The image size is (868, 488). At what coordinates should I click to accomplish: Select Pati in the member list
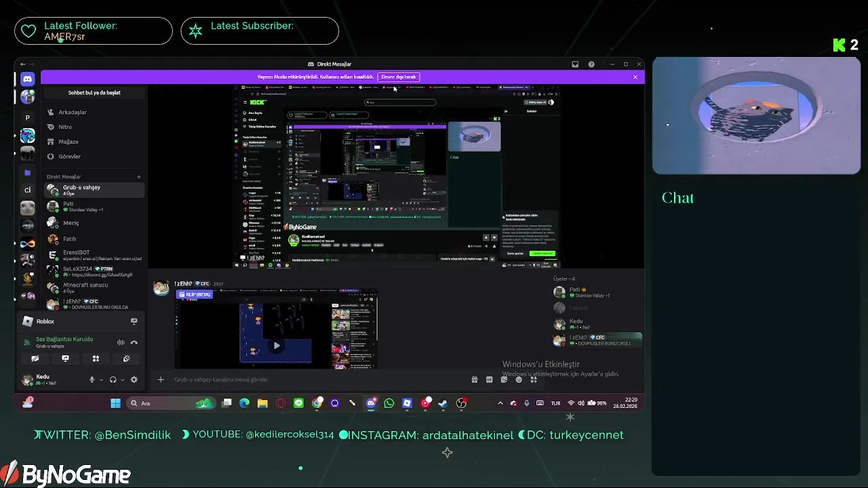click(597, 292)
